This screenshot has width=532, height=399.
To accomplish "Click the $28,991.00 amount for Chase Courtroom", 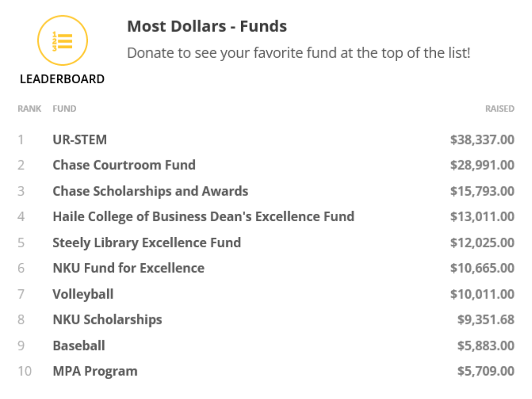I will click(482, 165).
